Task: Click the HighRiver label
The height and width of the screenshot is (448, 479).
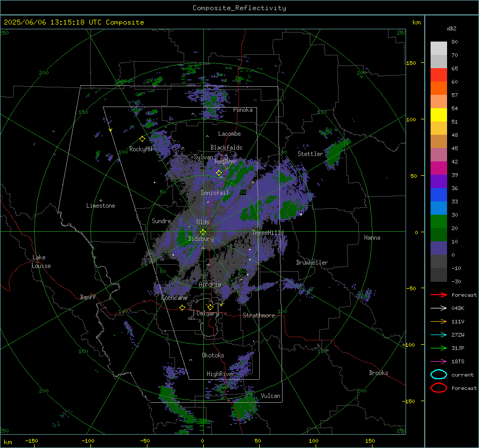Action: [221, 374]
